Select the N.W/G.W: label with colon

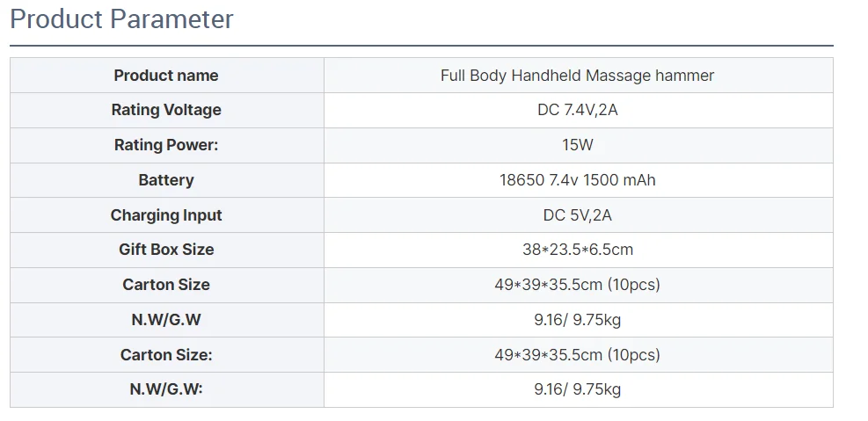[x=166, y=389]
